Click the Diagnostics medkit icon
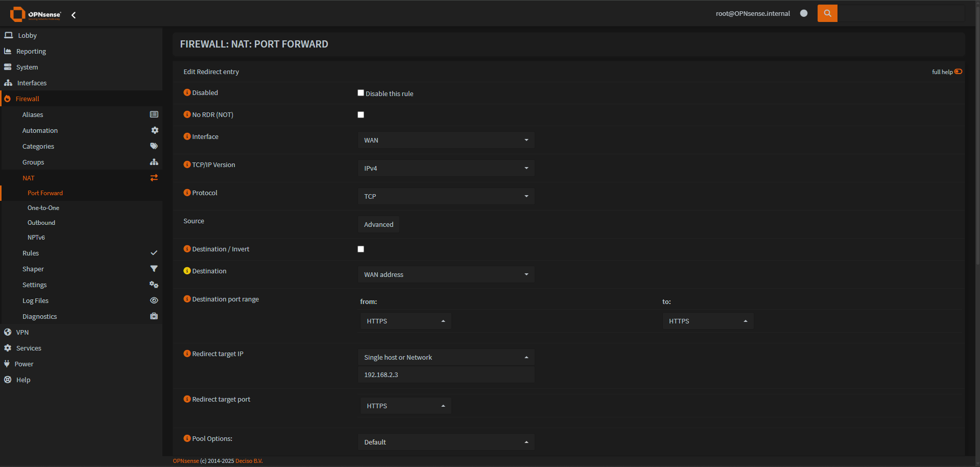Viewport: 980px width, 467px height. pyautogui.click(x=154, y=316)
